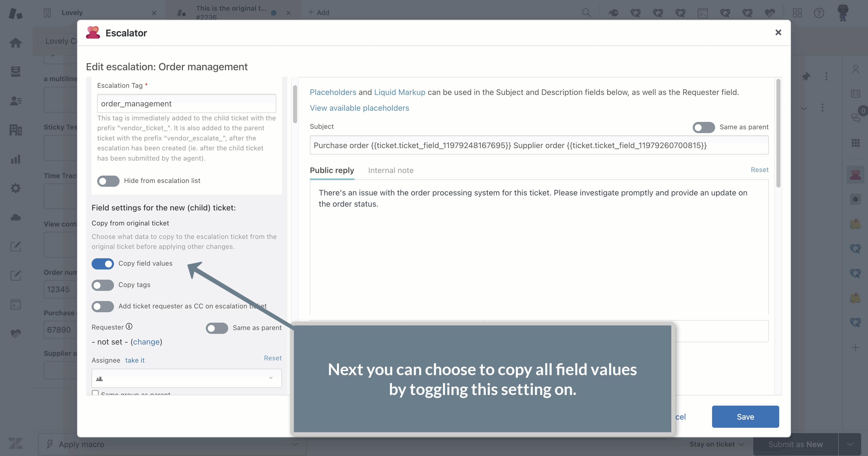Open Views icon in left sidebar
The height and width of the screenshot is (456, 868).
[x=16, y=72]
